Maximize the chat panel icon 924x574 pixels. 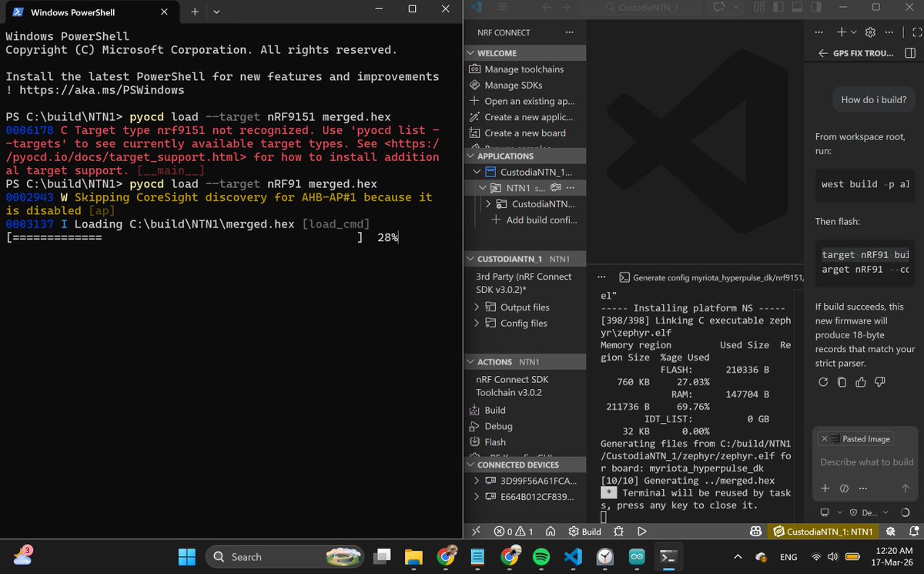click(x=916, y=32)
